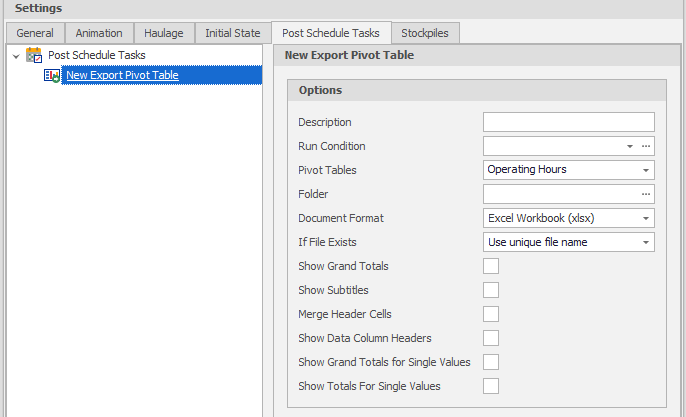Switch to the Haulage tab
The image size is (686, 417).
click(x=162, y=33)
